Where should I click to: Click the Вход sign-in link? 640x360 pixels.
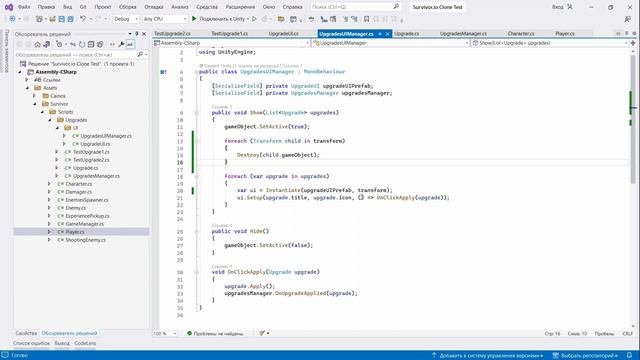pyautogui.click(x=558, y=7)
